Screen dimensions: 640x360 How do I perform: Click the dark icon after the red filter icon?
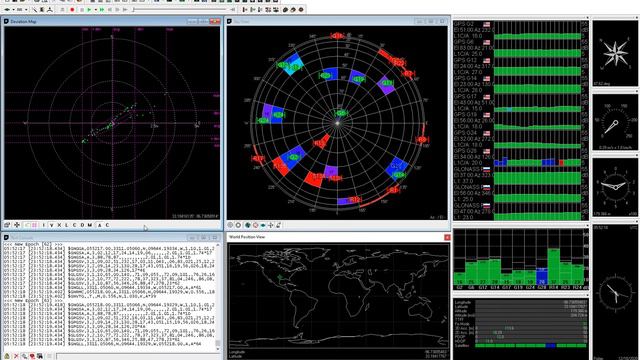(x=40, y=356)
